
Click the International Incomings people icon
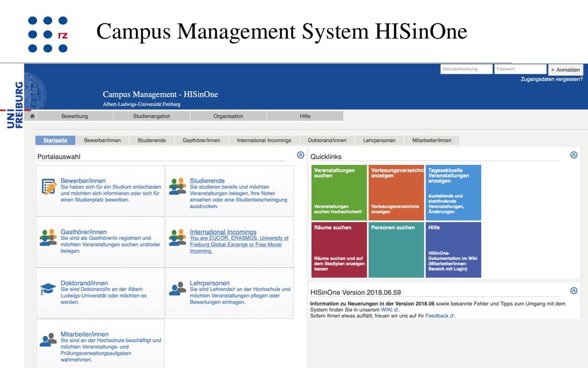click(177, 237)
